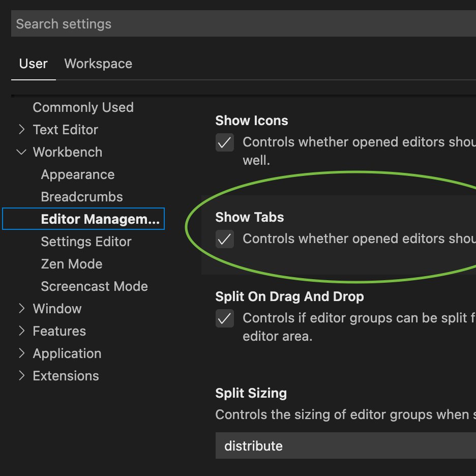Switch to the User settings tab
This screenshot has width=476, height=476.
(34, 64)
